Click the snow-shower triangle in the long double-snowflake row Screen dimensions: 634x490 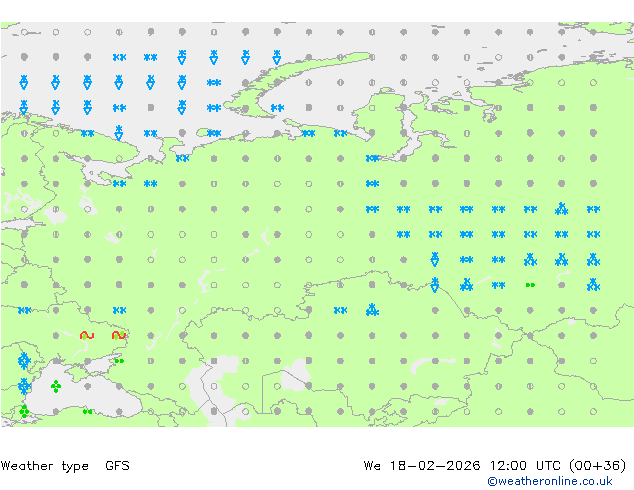[x=561, y=209]
